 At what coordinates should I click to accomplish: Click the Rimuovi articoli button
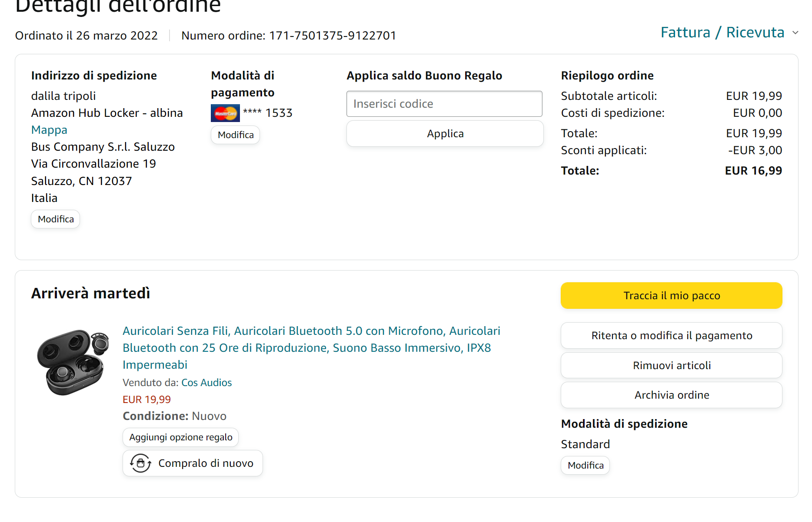pos(671,366)
